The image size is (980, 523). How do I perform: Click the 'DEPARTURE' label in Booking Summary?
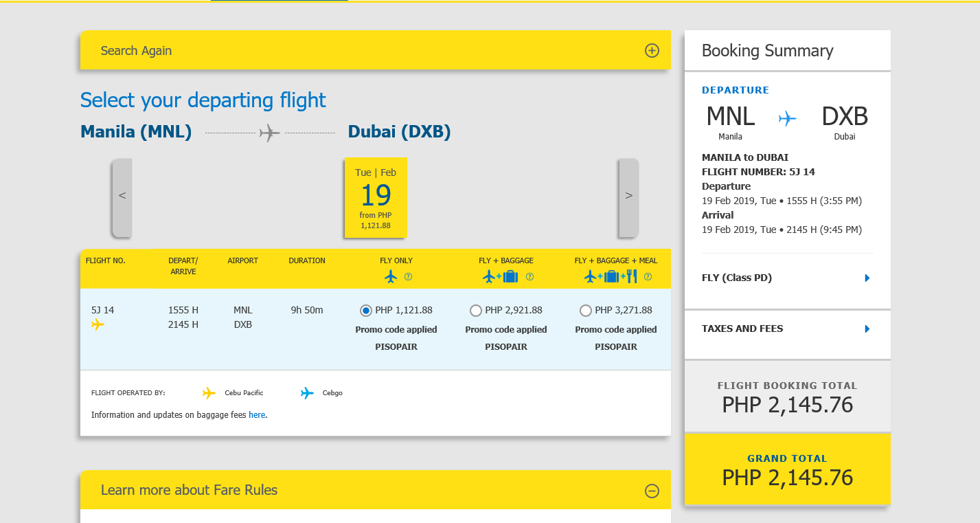click(x=736, y=90)
